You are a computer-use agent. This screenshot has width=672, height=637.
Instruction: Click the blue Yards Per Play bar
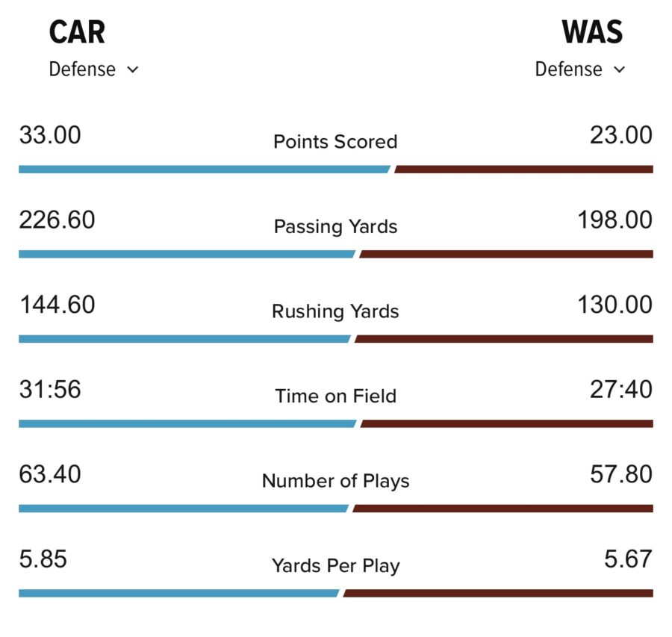coord(178,594)
